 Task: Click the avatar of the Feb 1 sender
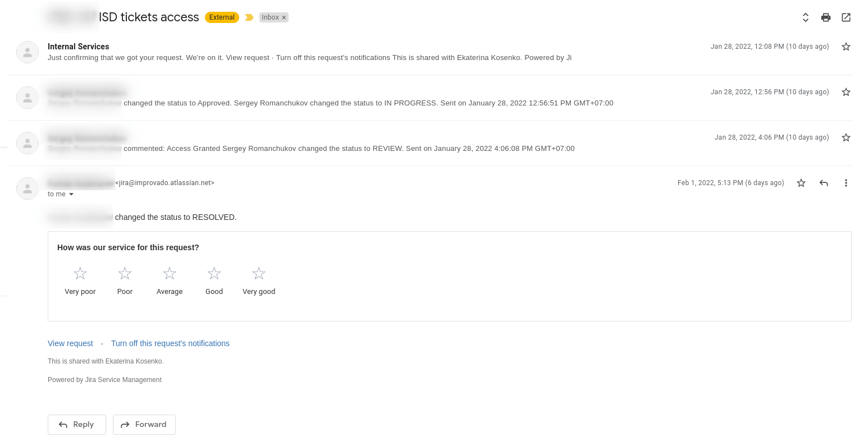point(28,188)
